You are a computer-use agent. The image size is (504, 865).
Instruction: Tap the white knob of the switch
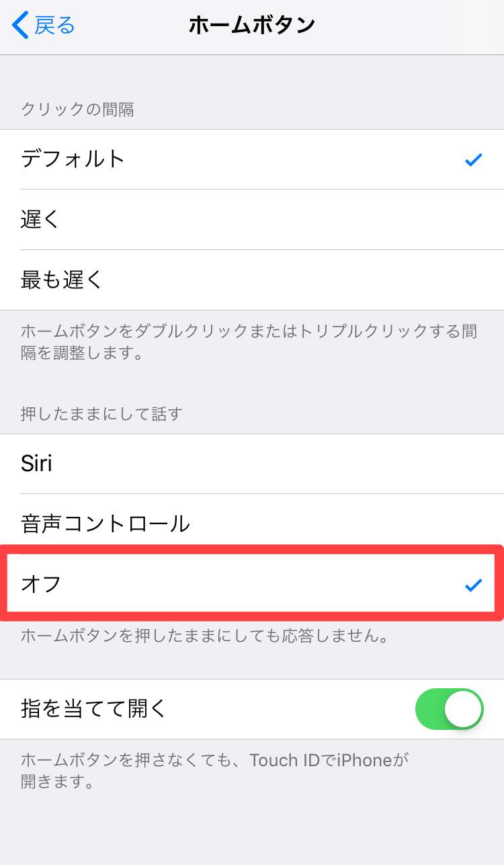(x=464, y=709)
